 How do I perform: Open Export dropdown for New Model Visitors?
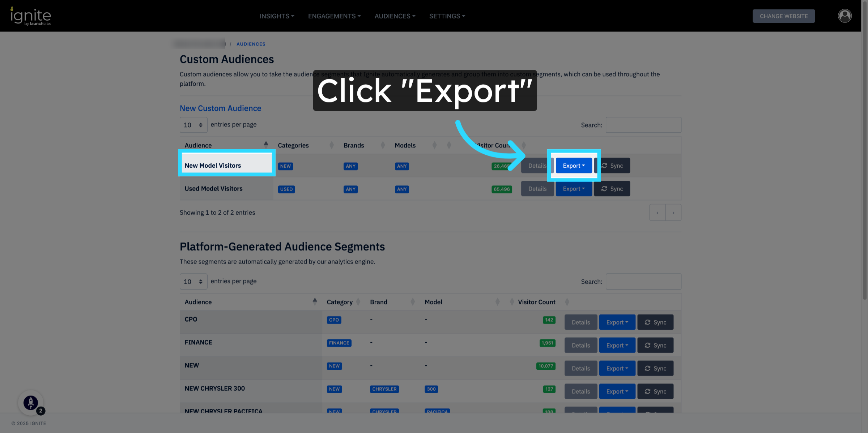pyautogui.click(x=574, y=166)
